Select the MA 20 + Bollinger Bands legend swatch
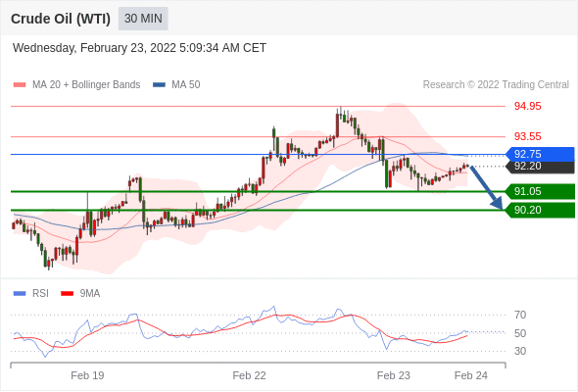Image resolution: width=578 pixels, height=392 pixels. click(x=20, y=85)
